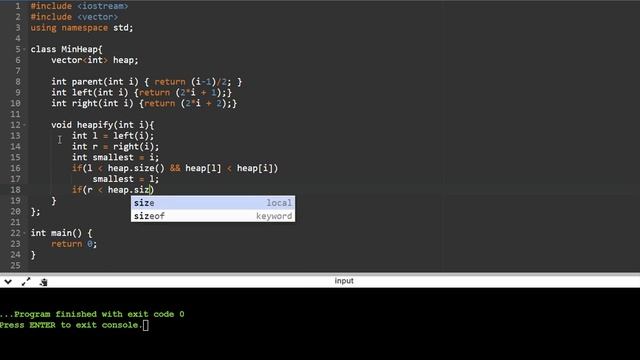
Task: Fold the MinHeap class at line 5
Action: click(x=24, y=49)
